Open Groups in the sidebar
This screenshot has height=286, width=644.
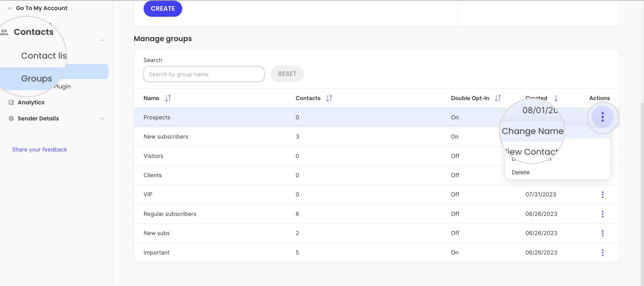(36, 79)
